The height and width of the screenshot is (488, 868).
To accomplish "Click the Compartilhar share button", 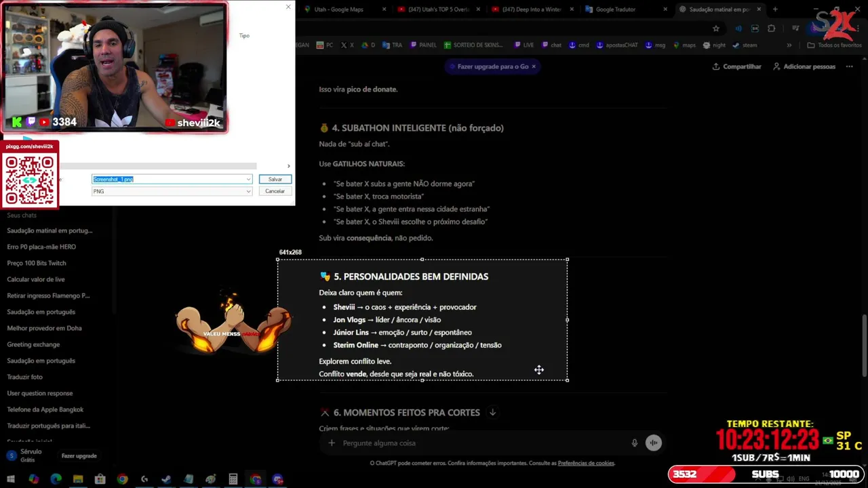I will (x=736, y=66).
